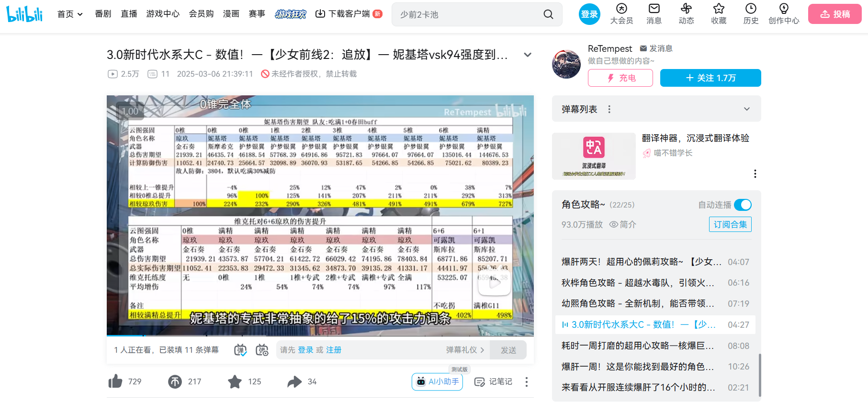Image resolution: width=868 pixels, height=404 pixels.
Task: Show collection 简介 intro
Action: (622, 224)
